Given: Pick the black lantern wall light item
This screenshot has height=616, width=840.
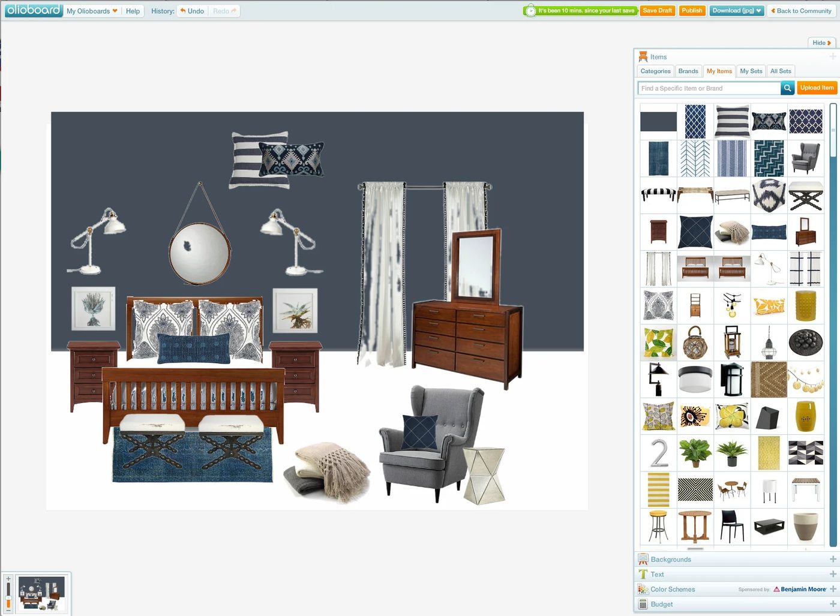Looking at the screenshot, I should click(x=732, y=379).
